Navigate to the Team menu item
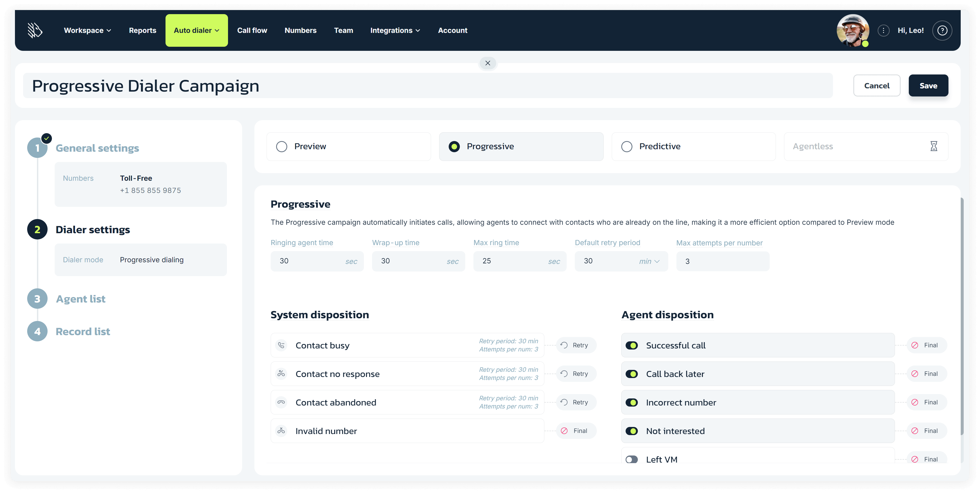This screenshot has height=493, width=980. [x=343, y=30]
